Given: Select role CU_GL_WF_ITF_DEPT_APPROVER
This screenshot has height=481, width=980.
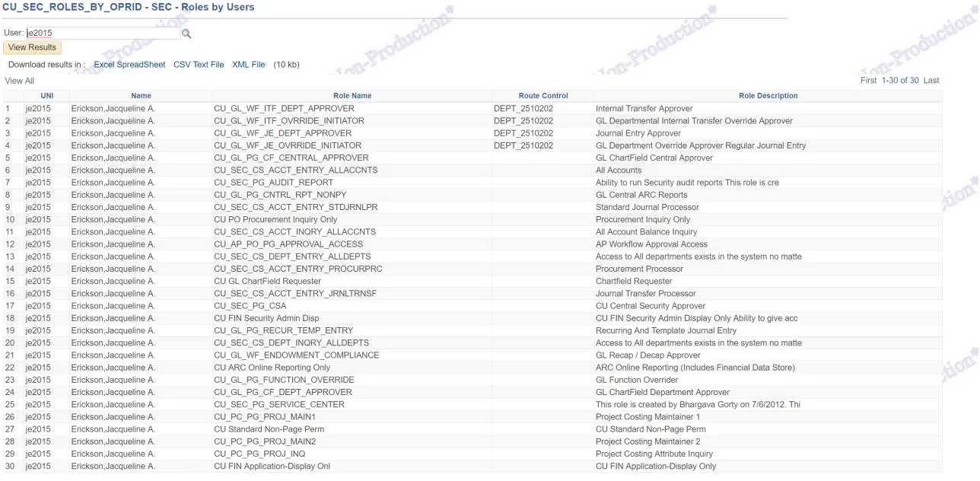Looking at the screenshot, I should click(285, 109).
